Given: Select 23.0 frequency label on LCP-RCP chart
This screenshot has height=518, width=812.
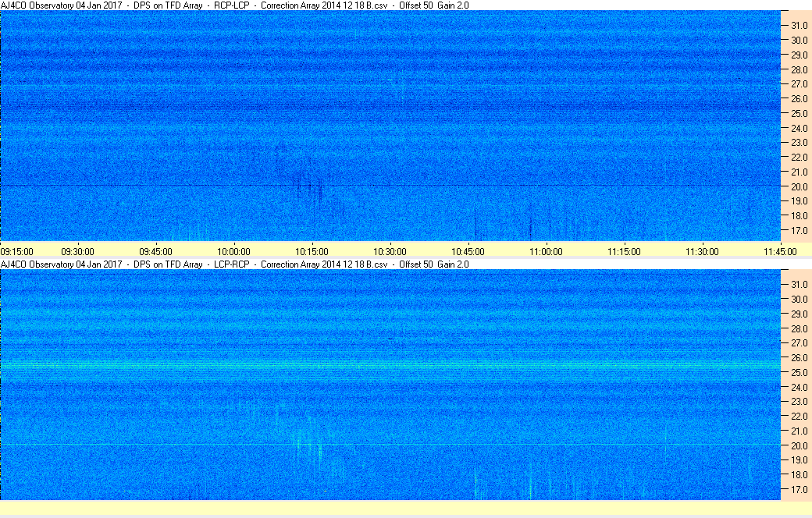Looking at the screenshot, I should [799, 402].
